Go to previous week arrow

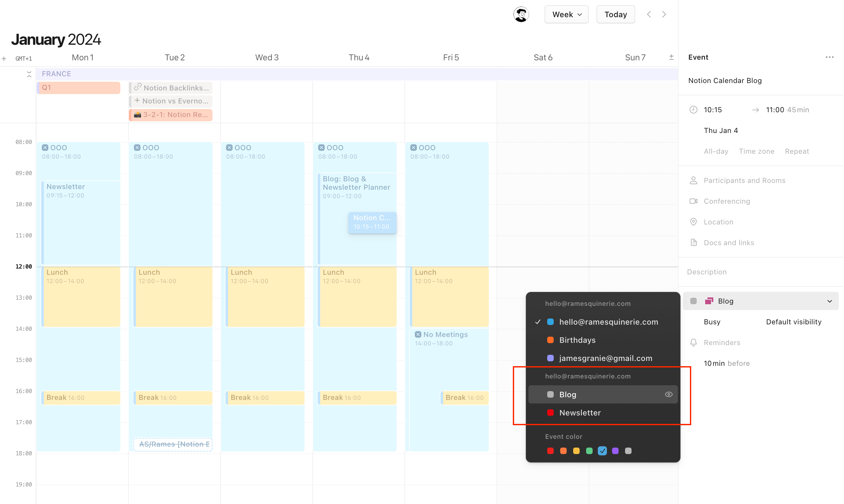[x=649, y=14]
